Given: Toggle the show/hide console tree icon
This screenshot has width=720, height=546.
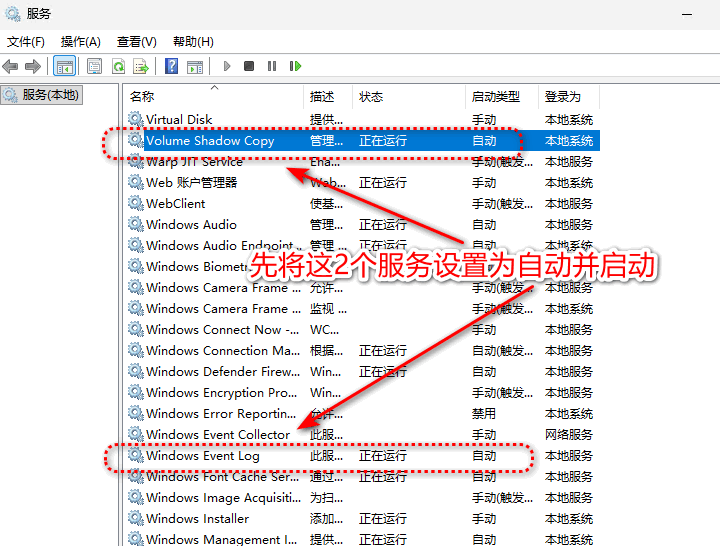Looking at the screenshot, I should pyautogui.click(x=64, y=67).
